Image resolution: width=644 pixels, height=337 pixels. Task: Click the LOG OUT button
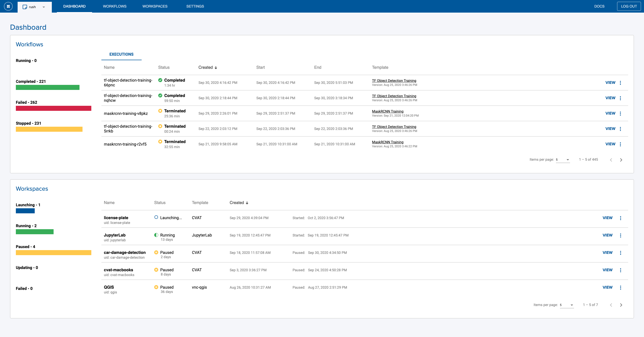(x=629, y=6)
